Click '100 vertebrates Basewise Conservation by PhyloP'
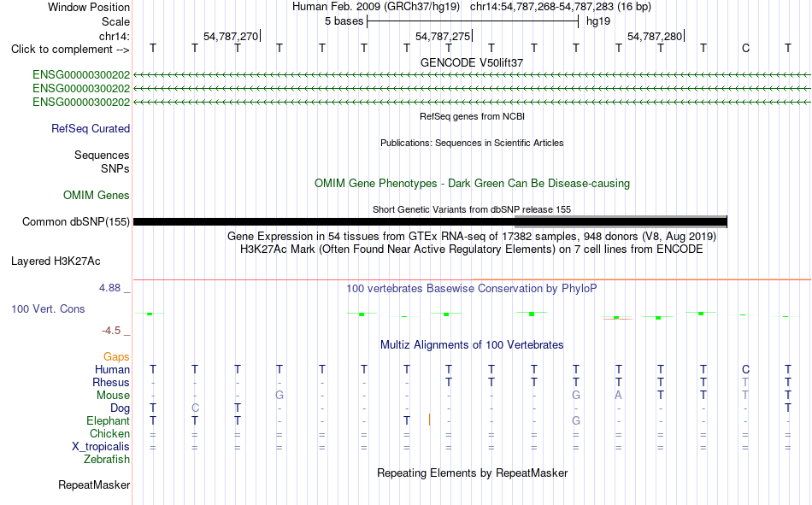The image size is (812, 505). (x=472, y=289)
